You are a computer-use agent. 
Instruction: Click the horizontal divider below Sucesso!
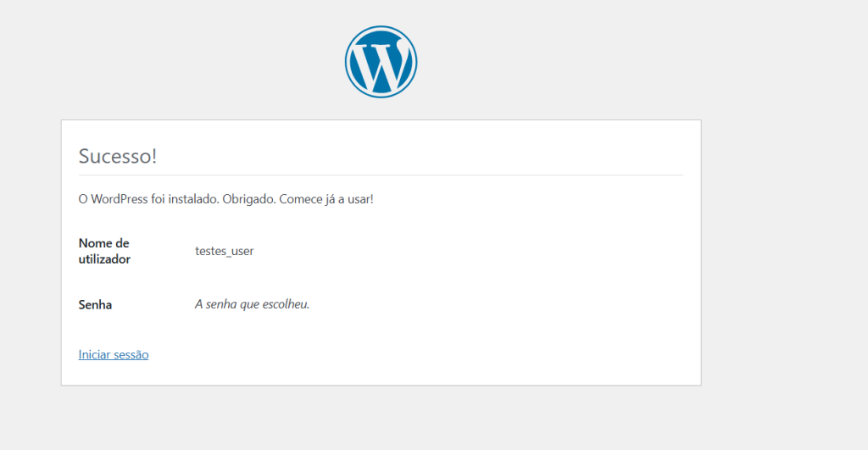(381, 175)
